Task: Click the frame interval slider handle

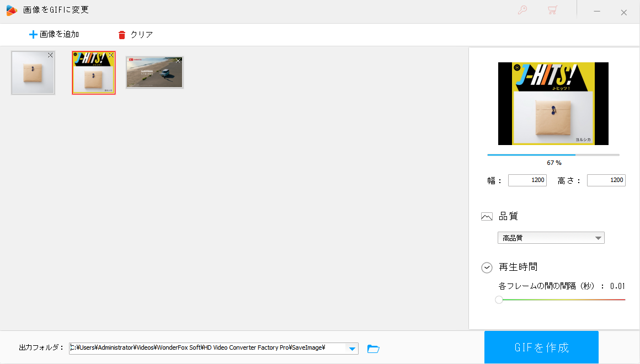Action: pos(499,300)
